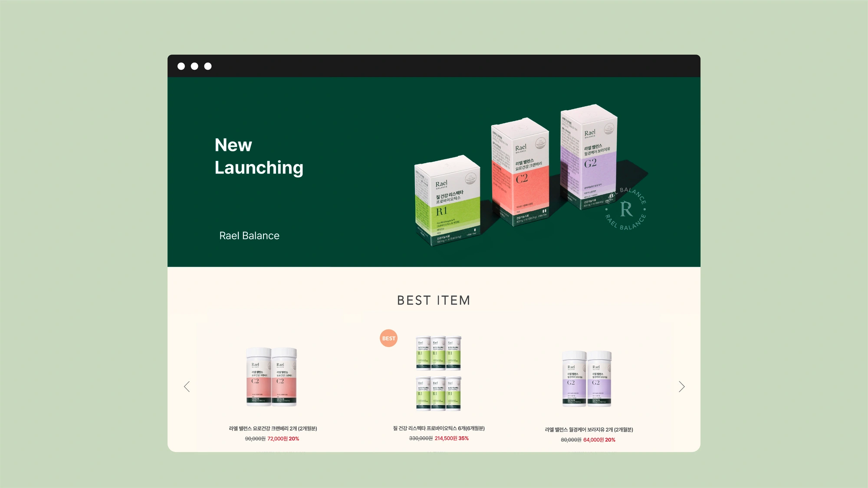Open the pink C2 two-bottle product image

[x=272, y=377]
